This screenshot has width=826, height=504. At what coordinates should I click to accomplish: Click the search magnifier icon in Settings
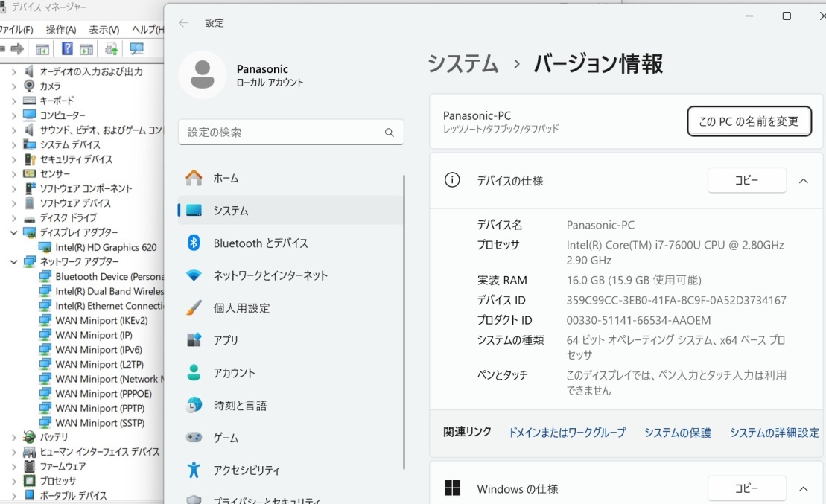pos(390,133)
